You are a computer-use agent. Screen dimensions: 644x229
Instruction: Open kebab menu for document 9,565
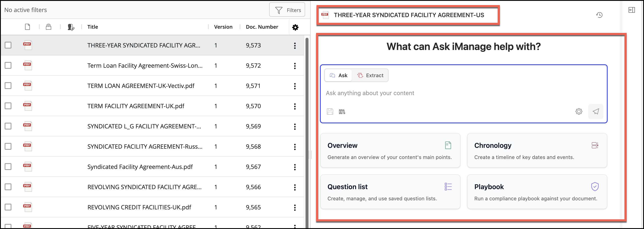pos(295,207)
